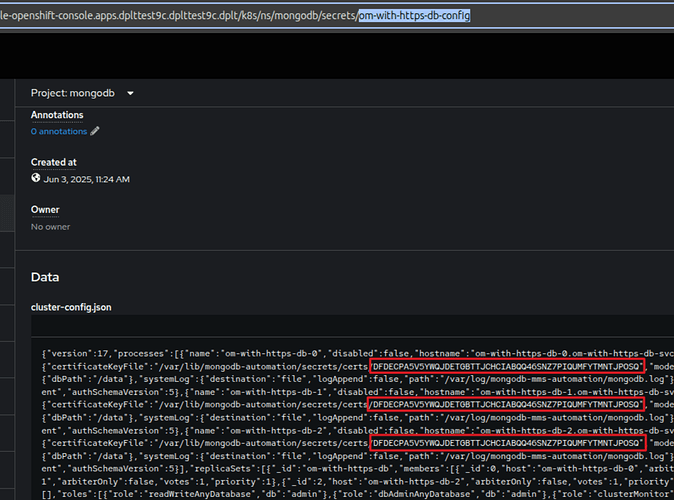
Task: Click the bottom red-boxed certificate key string
Action: 506,442
